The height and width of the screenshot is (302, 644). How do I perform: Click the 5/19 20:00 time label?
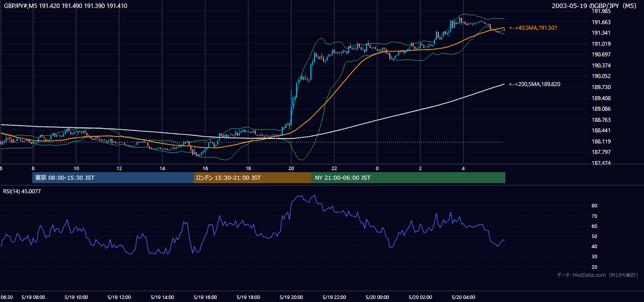(x=291, y=297)
